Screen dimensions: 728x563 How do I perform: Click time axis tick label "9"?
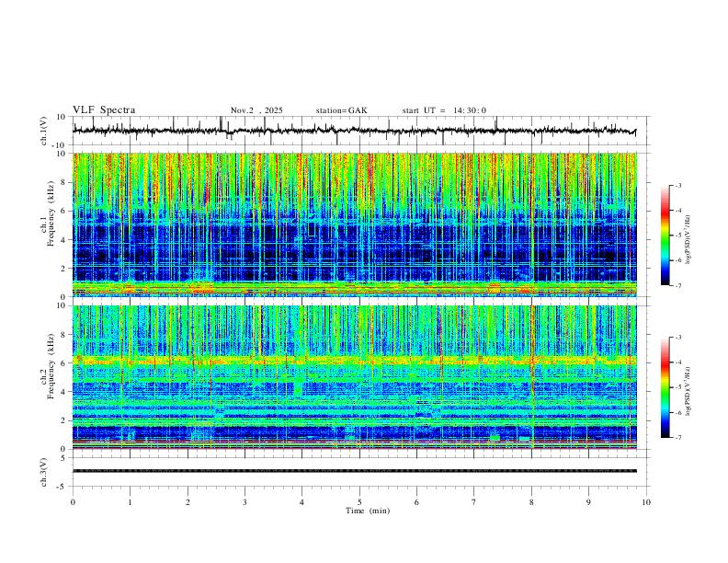tap(588, 502)
